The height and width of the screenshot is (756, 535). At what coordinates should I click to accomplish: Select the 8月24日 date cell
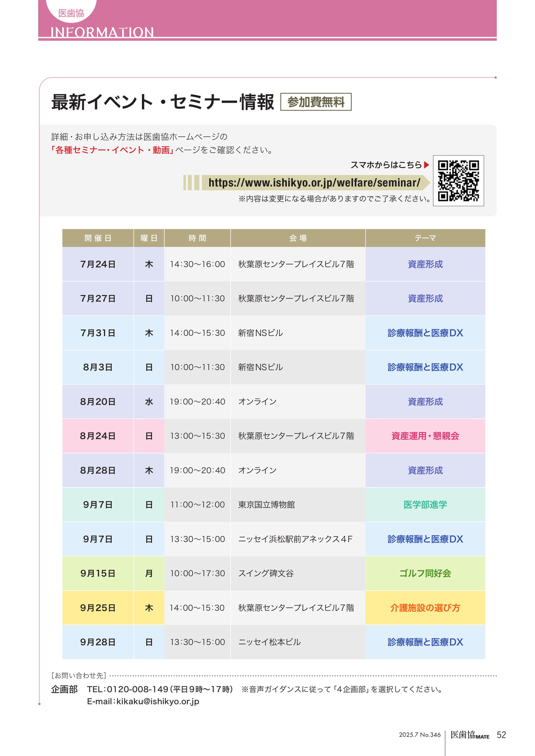click(x=98, y=436)
